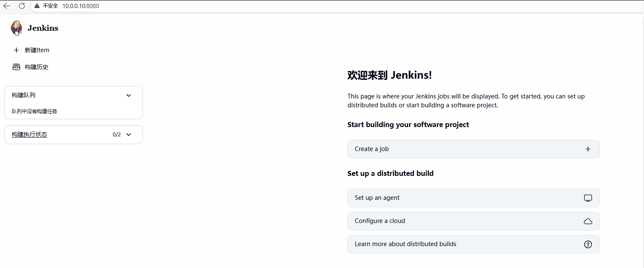Click the Start building your software project heading

[x=408, y=125]
